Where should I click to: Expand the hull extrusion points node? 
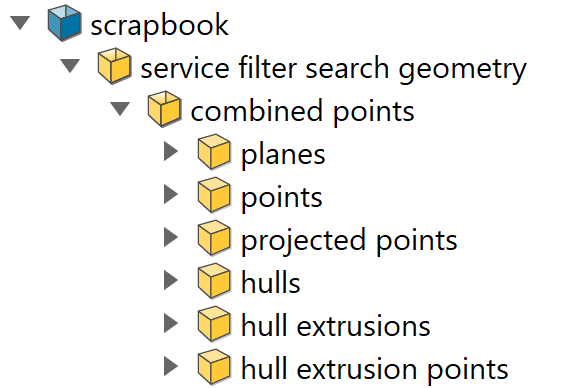click(171, 366)
